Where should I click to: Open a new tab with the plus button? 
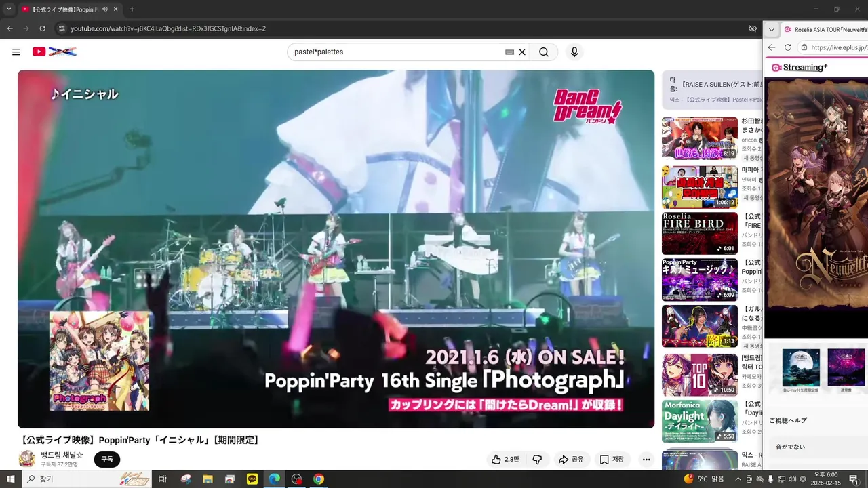[132, 9]
